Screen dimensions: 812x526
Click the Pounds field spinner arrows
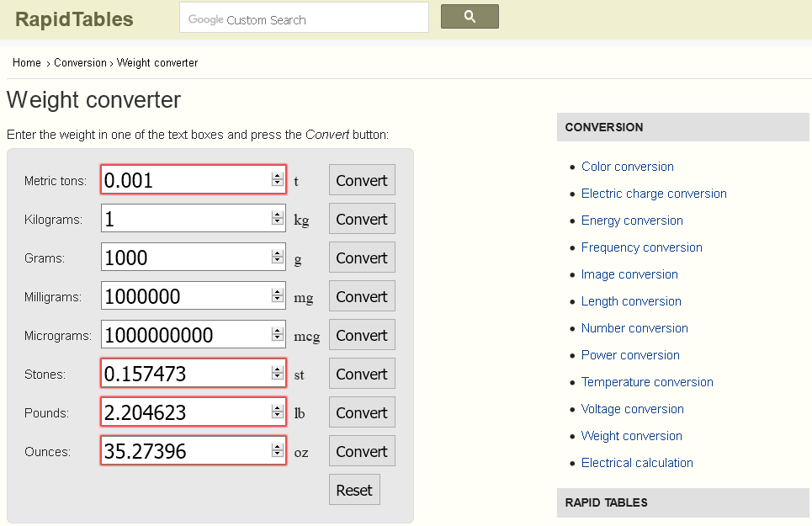coord(277,412)
